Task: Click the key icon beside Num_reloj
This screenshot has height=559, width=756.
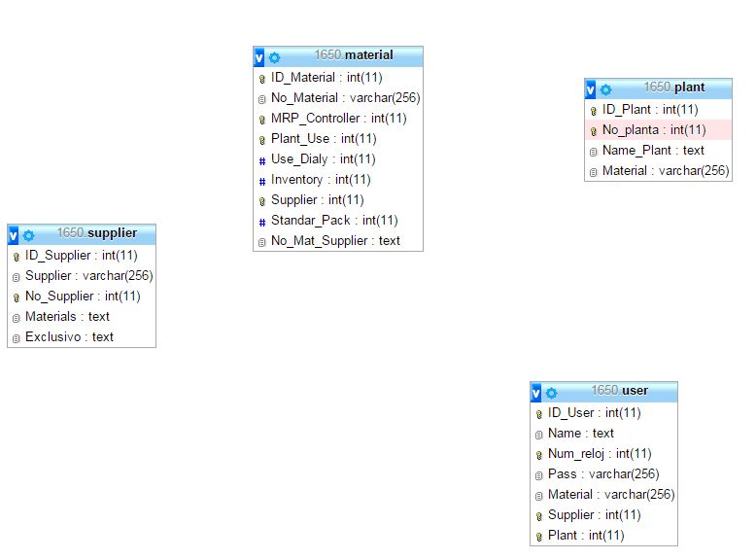Action: coord(538,455)
